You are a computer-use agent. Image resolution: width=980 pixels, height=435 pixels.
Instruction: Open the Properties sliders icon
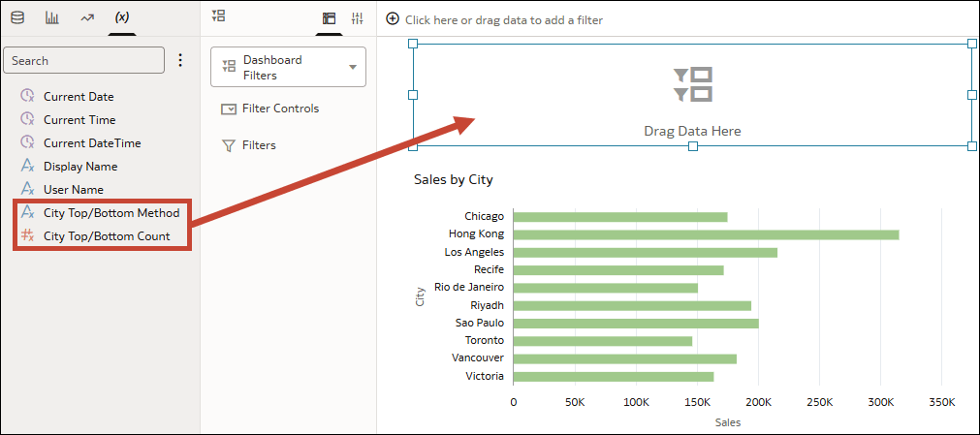click(357, 18)
